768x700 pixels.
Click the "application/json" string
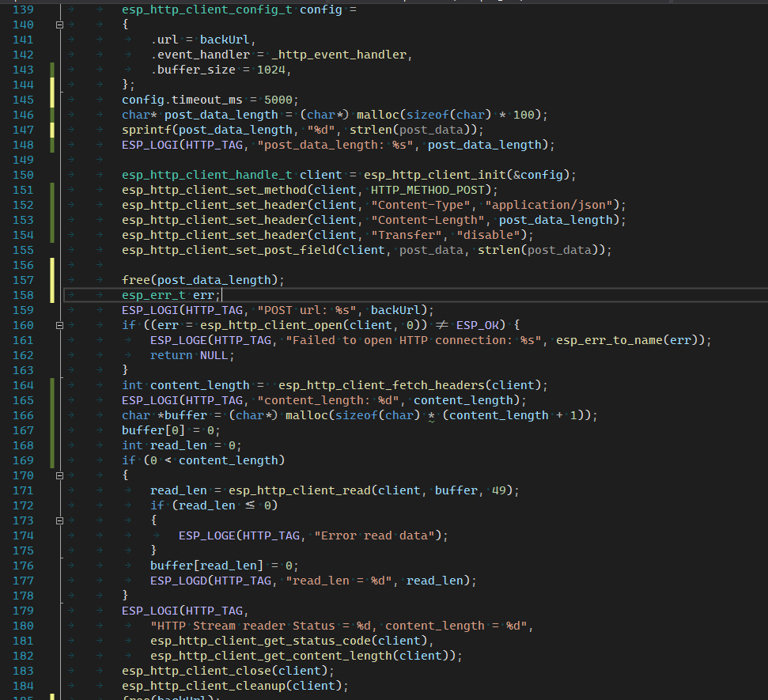click(549, 205)
